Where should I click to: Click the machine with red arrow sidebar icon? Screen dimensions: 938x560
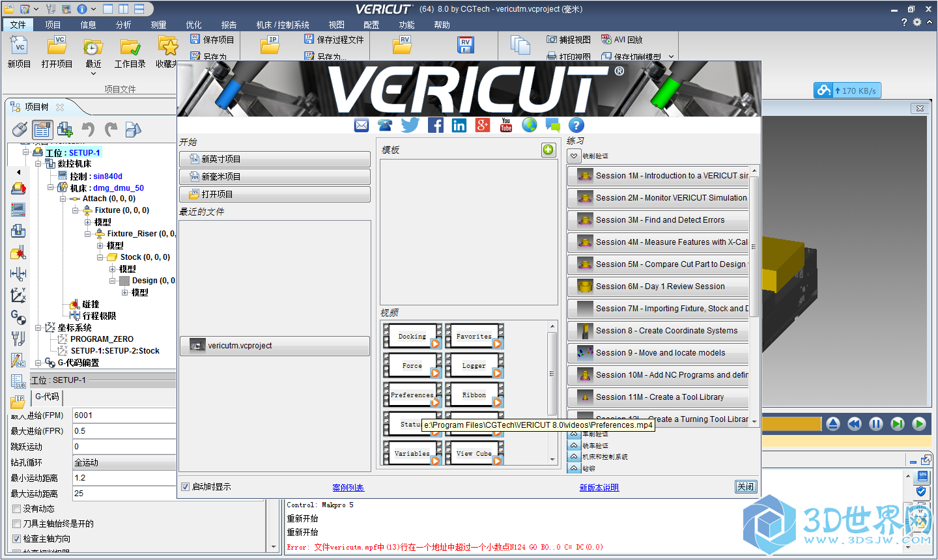[x=18, y=189]
